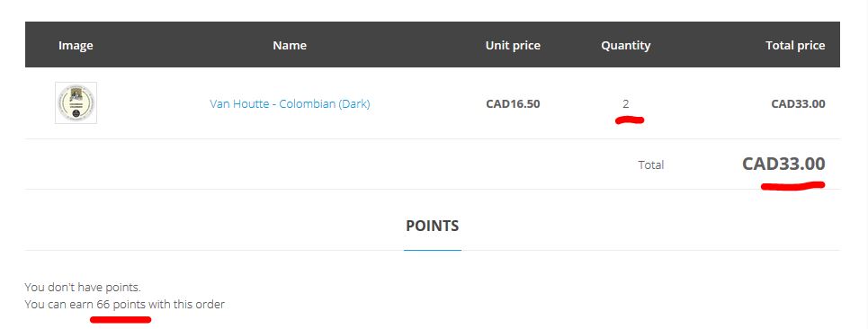The image size is (868, 329).
Task: Select the quantity value 2
Action: 625,103
